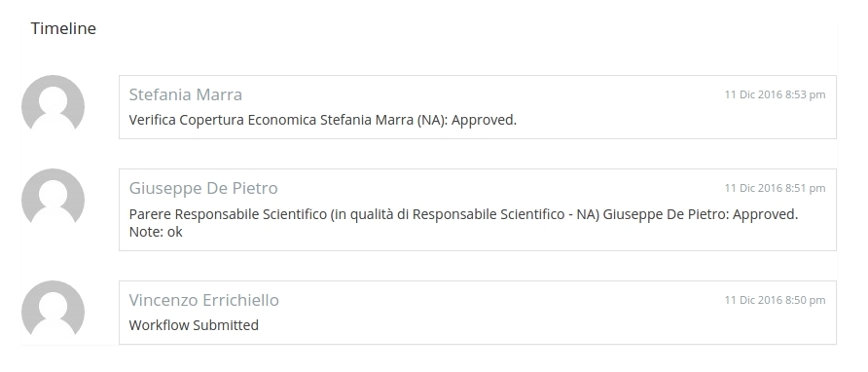Screen dimensions: 868x372
Task: Click the 8:50 pm timestamp
Action: tap(775, 301)
